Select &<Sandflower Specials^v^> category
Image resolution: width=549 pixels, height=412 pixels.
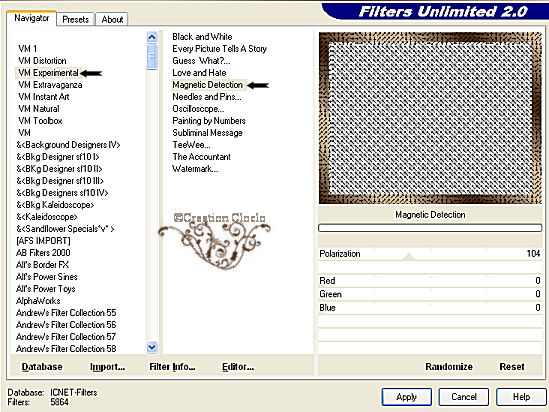pyautogui.click(x=65, y=229)
